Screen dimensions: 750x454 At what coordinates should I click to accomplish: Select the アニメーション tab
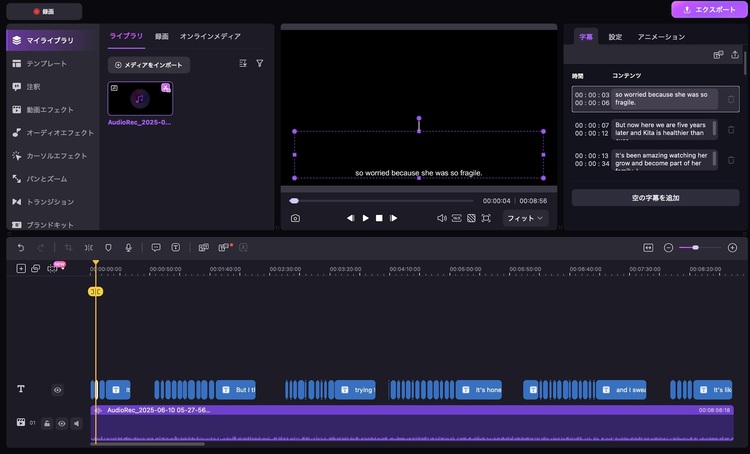[661, 37]
